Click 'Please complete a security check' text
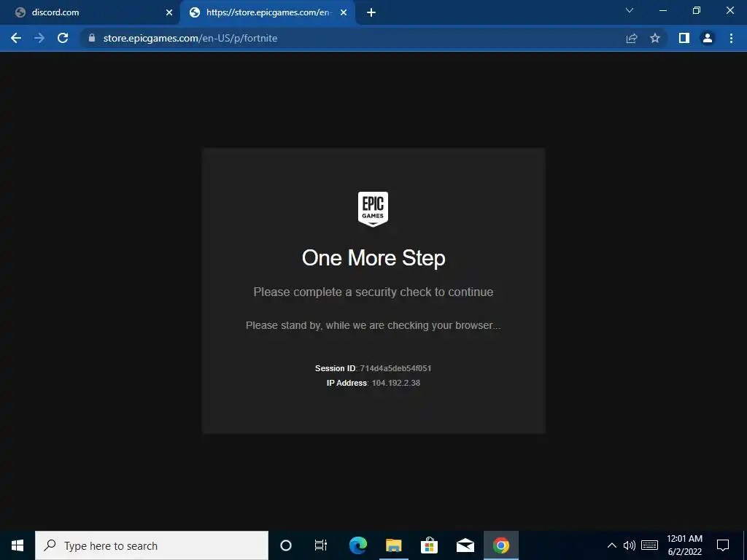This screenshot has width=747, height=560. coord(373,292)
